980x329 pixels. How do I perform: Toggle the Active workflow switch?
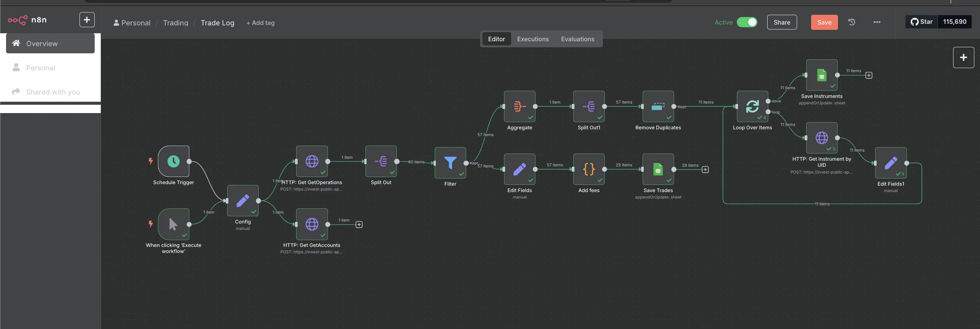pos(747,22)
